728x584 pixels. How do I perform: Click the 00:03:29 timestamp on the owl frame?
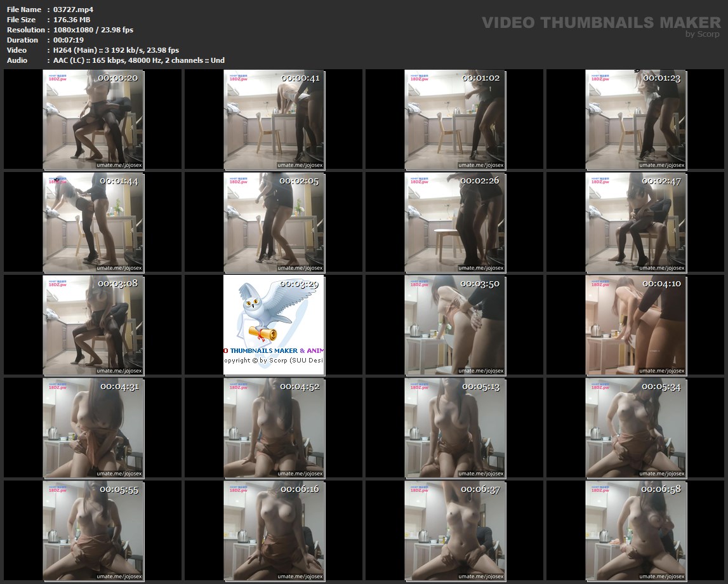[299, 284]
